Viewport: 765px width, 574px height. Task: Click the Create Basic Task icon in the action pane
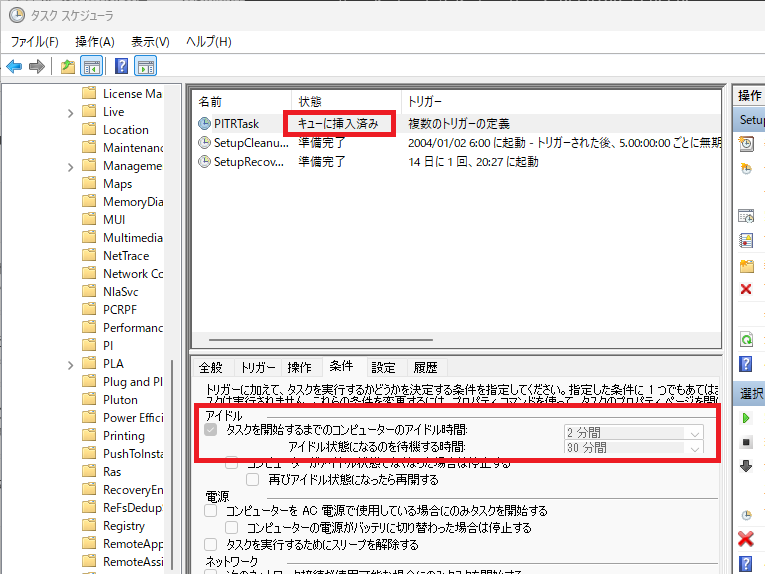pos(746,144)
